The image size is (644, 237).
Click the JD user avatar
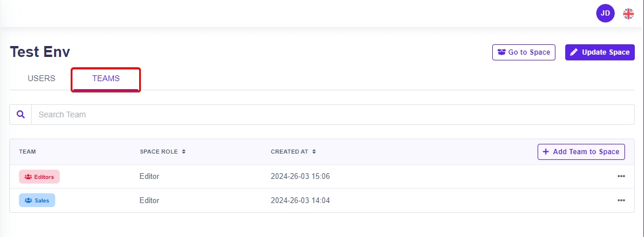[605, 13]
